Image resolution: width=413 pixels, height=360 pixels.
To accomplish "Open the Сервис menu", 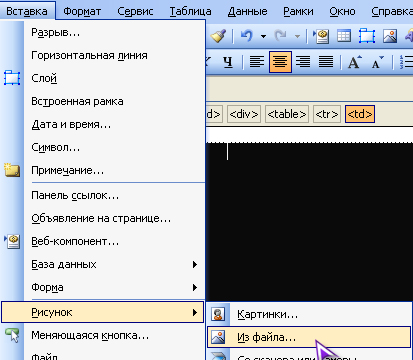I will tap(135, 11).
